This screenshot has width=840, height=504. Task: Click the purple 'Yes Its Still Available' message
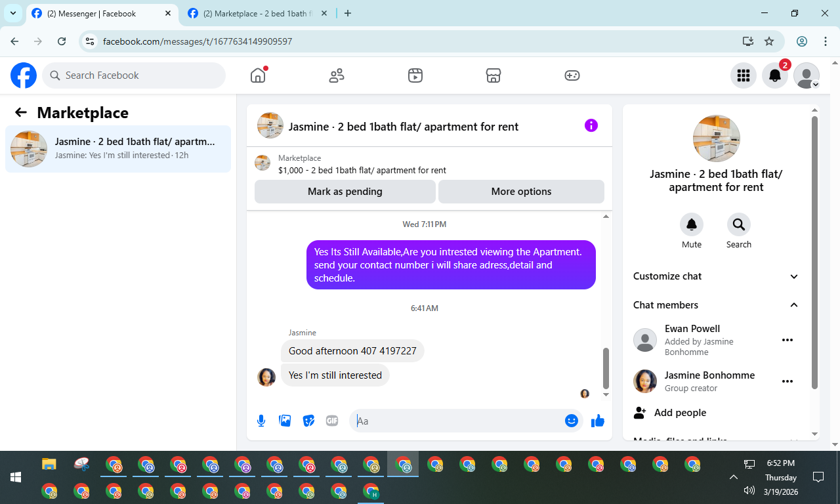click(451, 264)
